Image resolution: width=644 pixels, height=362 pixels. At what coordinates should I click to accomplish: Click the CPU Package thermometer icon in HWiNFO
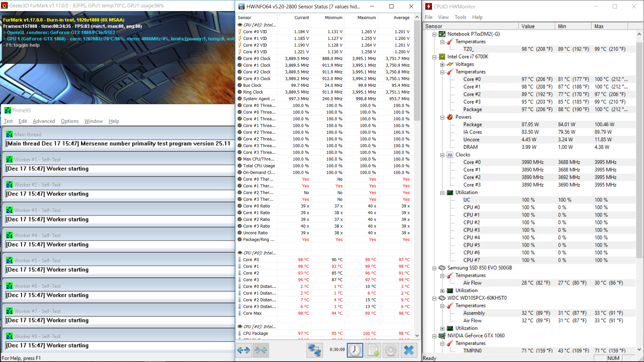click(x=240, y=333)
